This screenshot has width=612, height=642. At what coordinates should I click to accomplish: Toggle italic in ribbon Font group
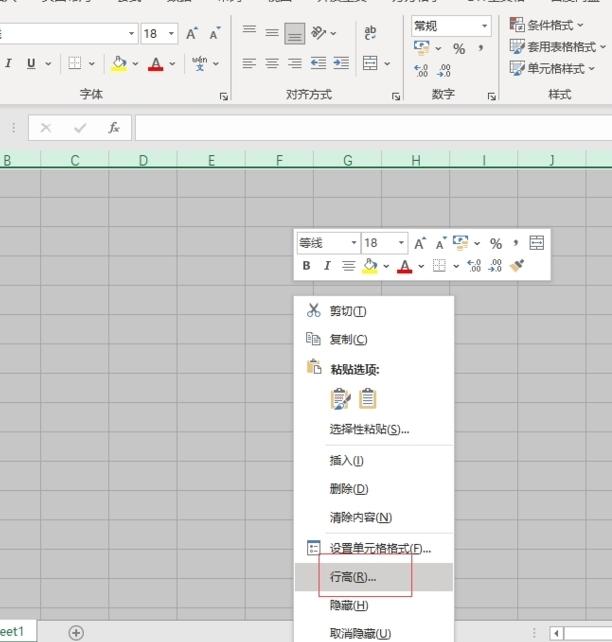pos(8,63)
